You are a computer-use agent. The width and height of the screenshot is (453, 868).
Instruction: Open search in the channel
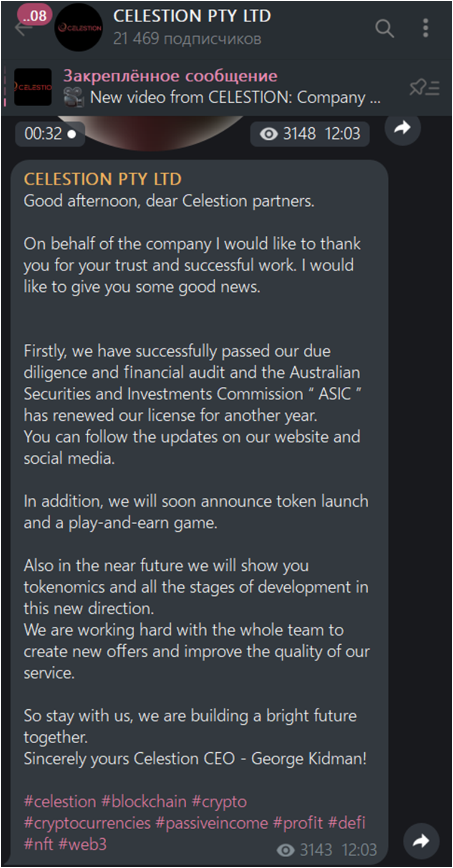click(x=384, y=28)
